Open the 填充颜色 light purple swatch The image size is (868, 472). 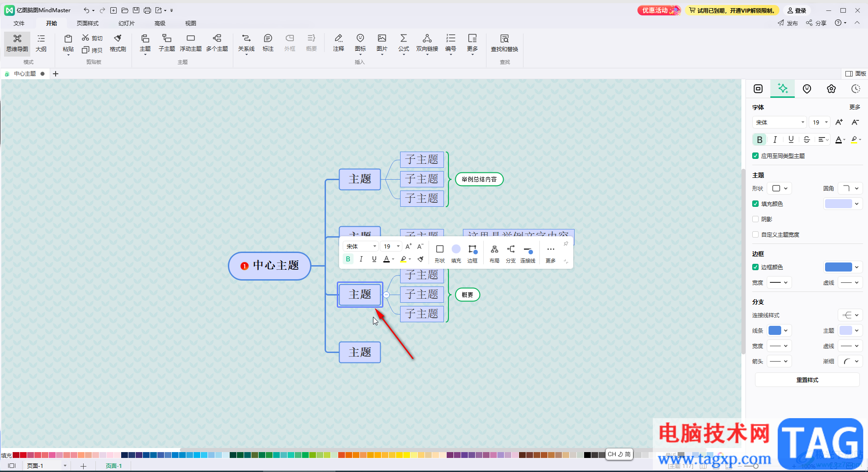tap(843, 204)
